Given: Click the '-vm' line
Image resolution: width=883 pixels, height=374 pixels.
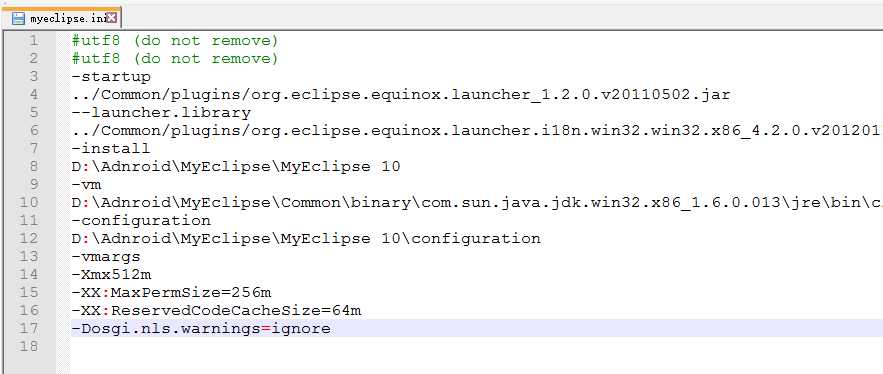Looking at the screenshot, I should click(x=87, y=184).
